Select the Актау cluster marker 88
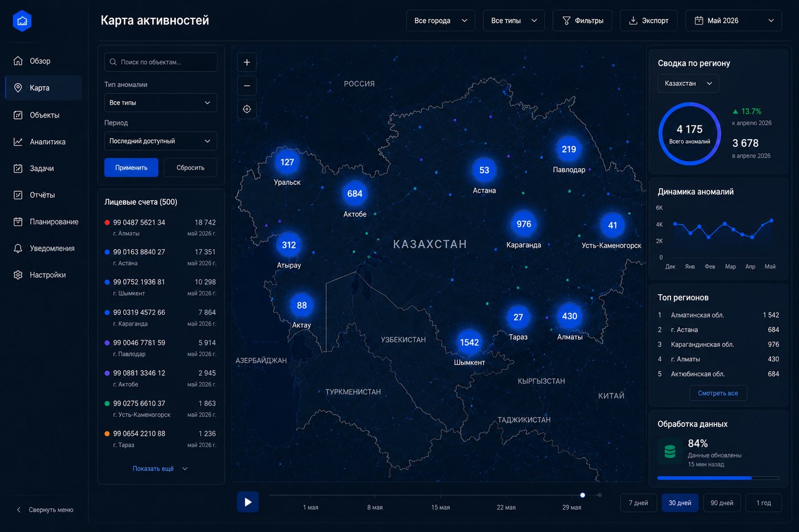The height and width of the screenshot is (532, 799). 302,305
